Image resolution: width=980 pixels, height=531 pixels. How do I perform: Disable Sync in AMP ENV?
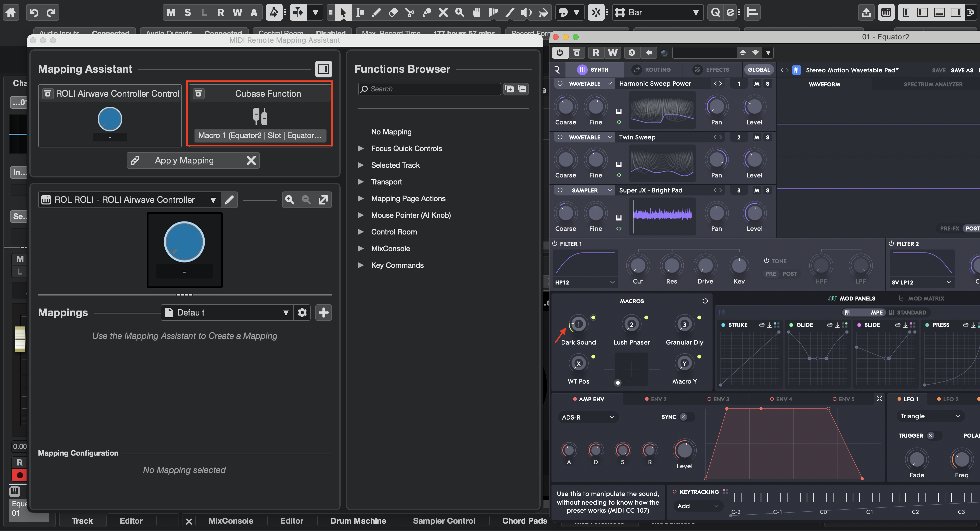point(683,417)
